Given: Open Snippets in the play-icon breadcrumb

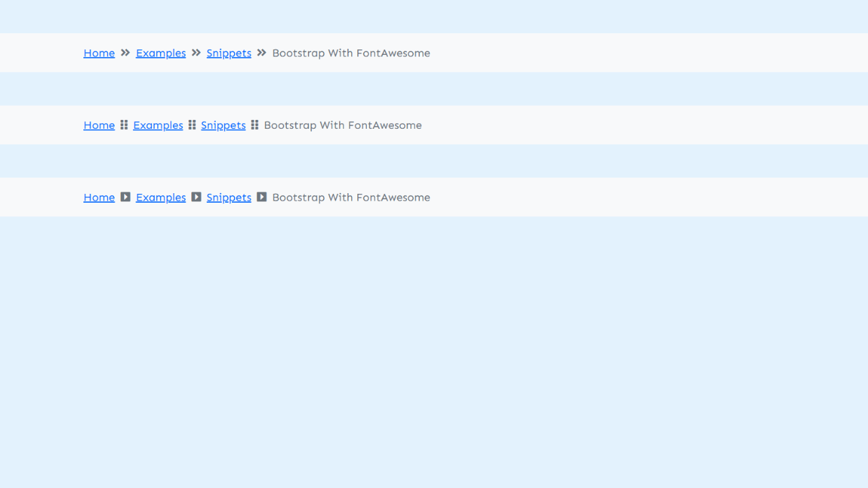Looking at the screenshot, I should pos(229,197).
